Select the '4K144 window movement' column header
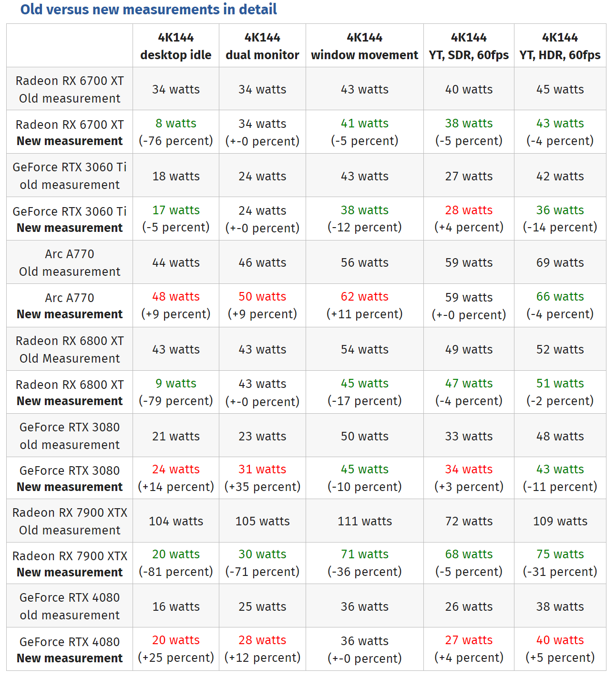 (364, 46)
